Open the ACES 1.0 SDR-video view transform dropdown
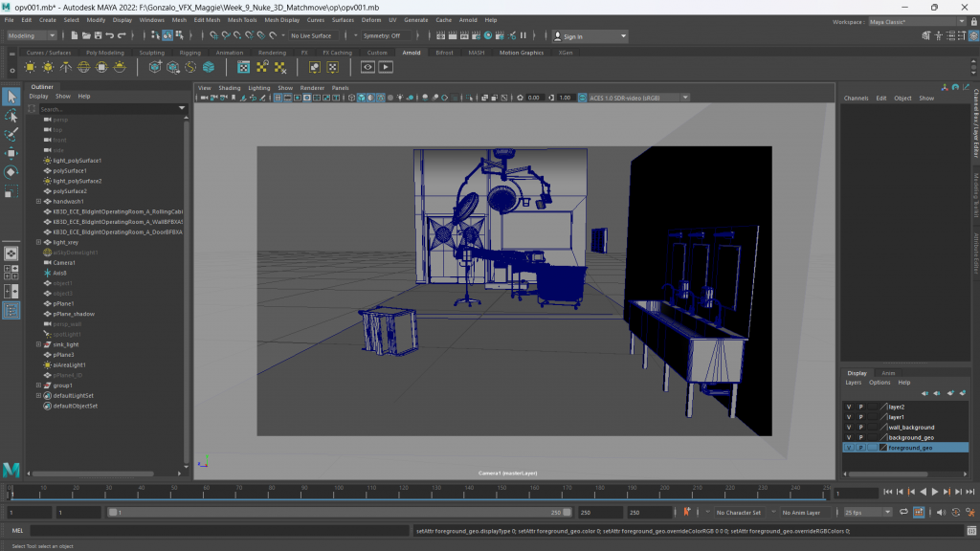 point(638,98)
